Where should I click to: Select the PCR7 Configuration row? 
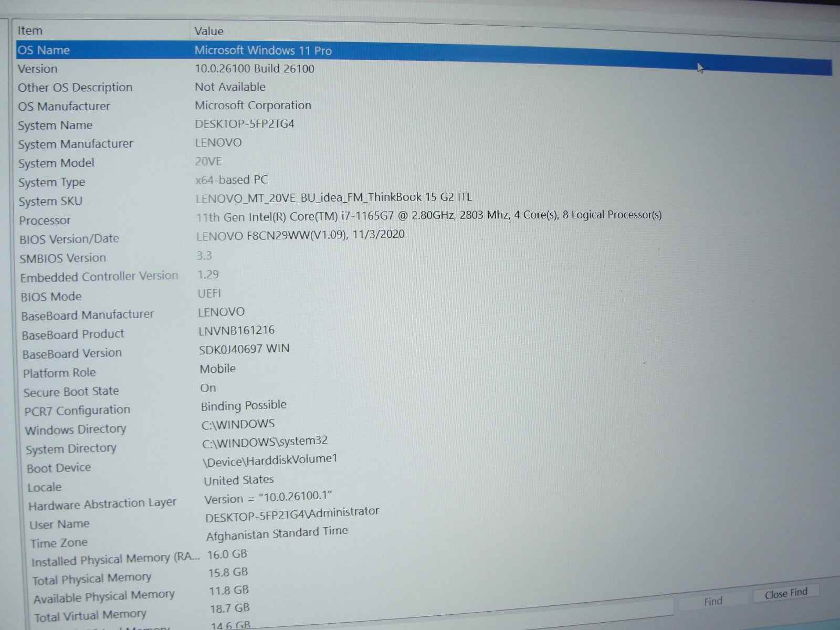pos(77,411)
